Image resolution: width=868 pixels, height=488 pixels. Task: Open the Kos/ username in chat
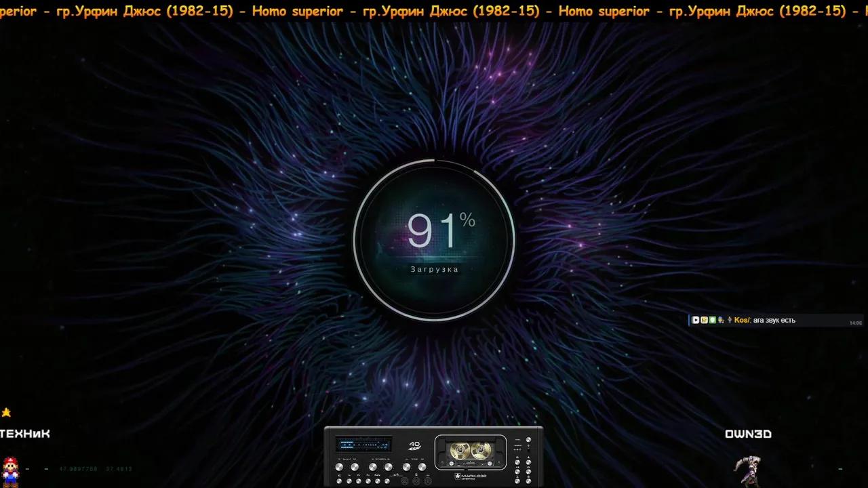point(743,320)
